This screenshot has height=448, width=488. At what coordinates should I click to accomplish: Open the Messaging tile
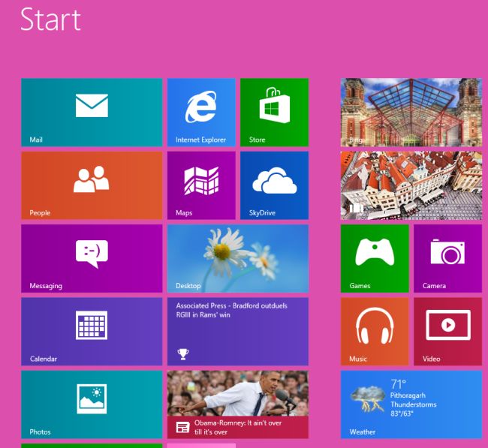pos(92,259)
